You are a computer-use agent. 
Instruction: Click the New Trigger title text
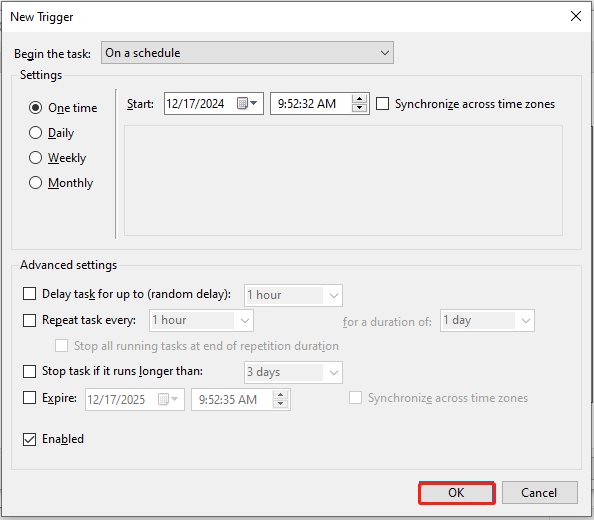pyautogui.click(x=42, y=17)
